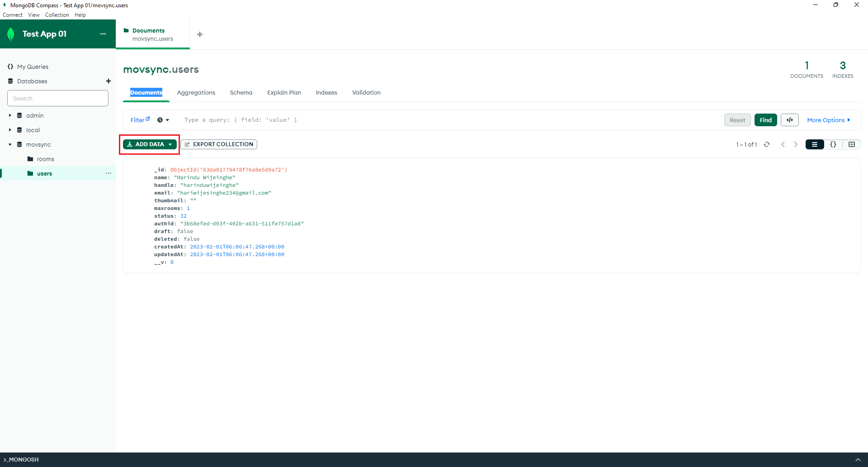Click the 3 INDEXES counter
868x467 pixels.
[843, 70]
